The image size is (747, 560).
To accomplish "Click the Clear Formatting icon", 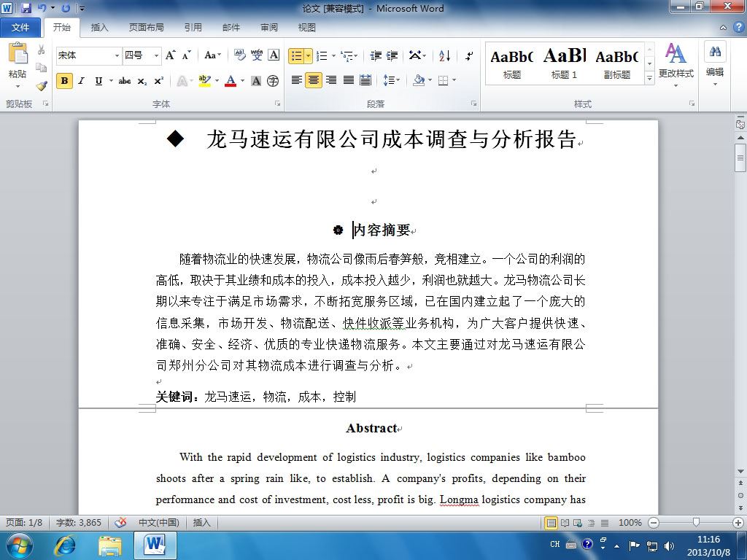I will tap(239, 55).
